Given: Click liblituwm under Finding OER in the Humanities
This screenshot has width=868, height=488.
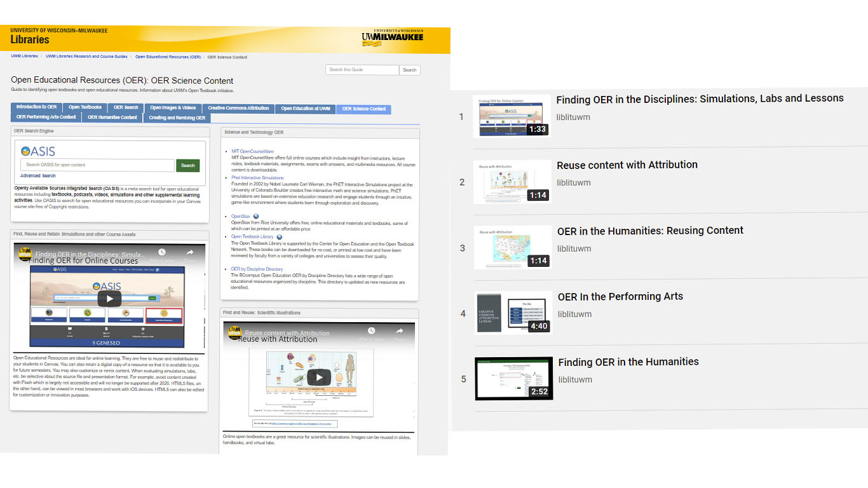Looking at the screenshot, I should (575, 379).
